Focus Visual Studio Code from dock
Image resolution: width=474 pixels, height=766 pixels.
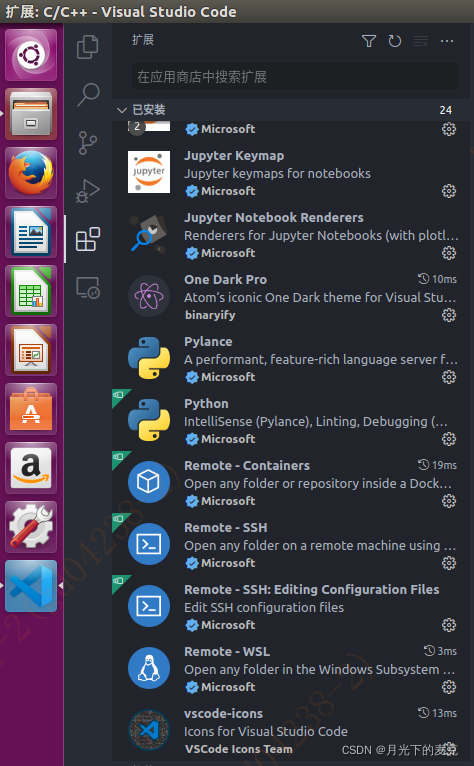click(31, 586)
